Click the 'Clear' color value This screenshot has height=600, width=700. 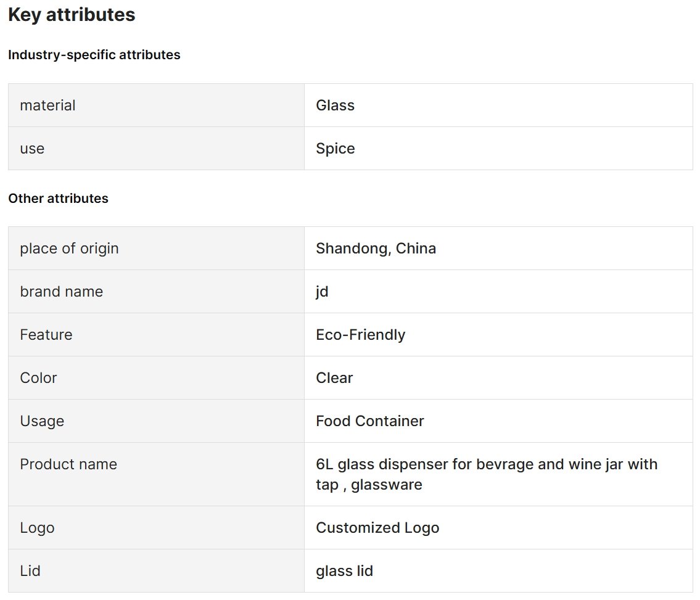point(334,378)
